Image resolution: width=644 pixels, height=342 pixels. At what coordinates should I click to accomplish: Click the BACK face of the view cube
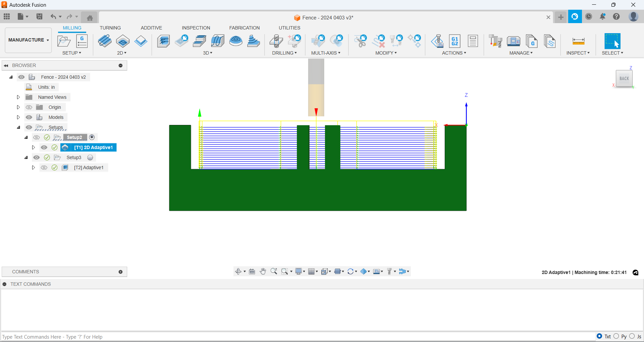tap(624, 79)
